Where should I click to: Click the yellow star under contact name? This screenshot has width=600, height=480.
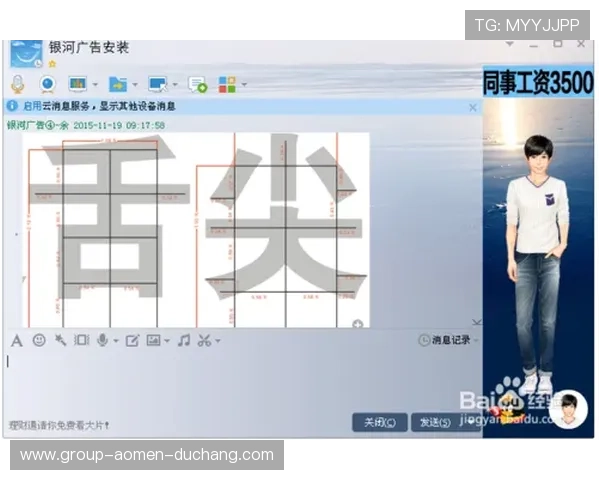(x=52, y=64)
